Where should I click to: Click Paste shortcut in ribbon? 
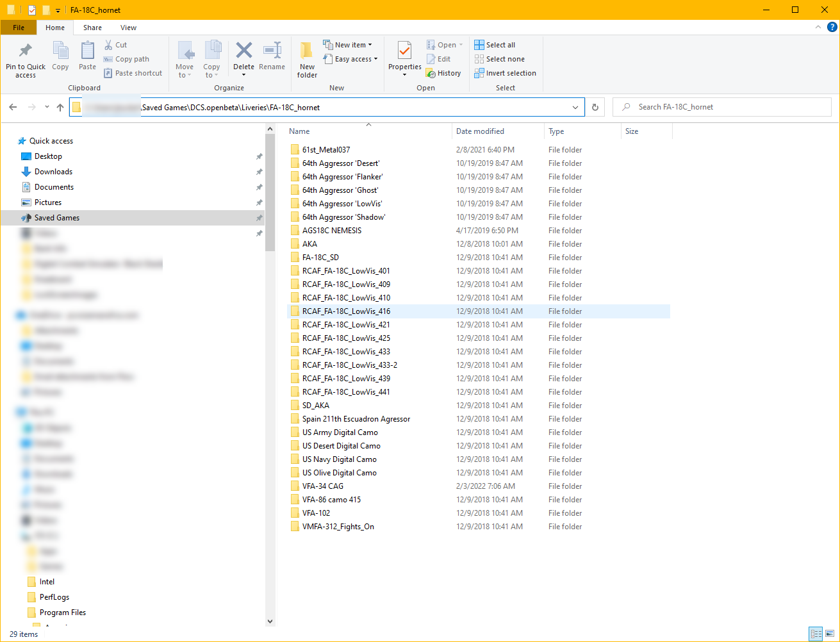[133, 73]
